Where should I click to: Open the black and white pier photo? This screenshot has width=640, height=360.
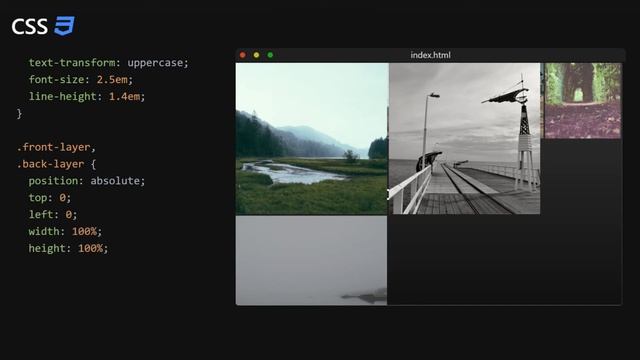click(464, 138)
